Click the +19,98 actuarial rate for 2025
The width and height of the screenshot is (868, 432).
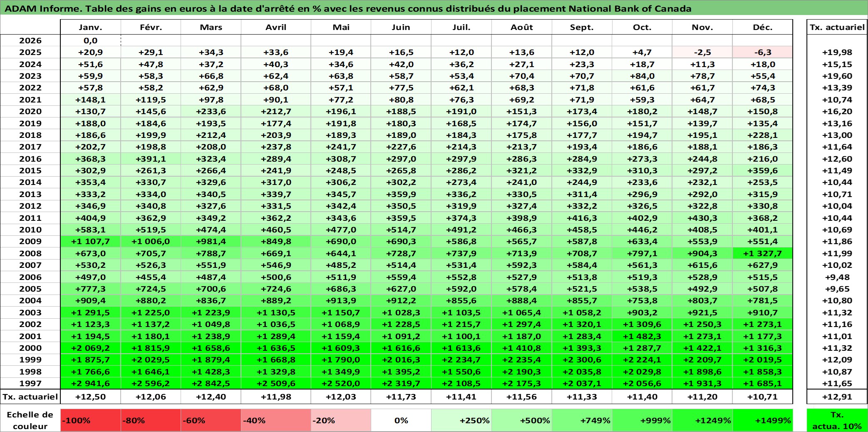pos(837,52)
